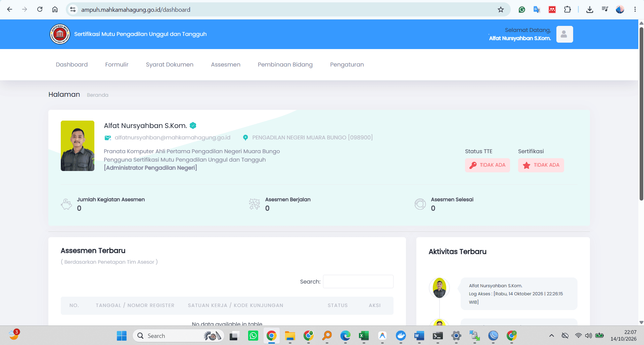Click the browser address bar URL

136,10
